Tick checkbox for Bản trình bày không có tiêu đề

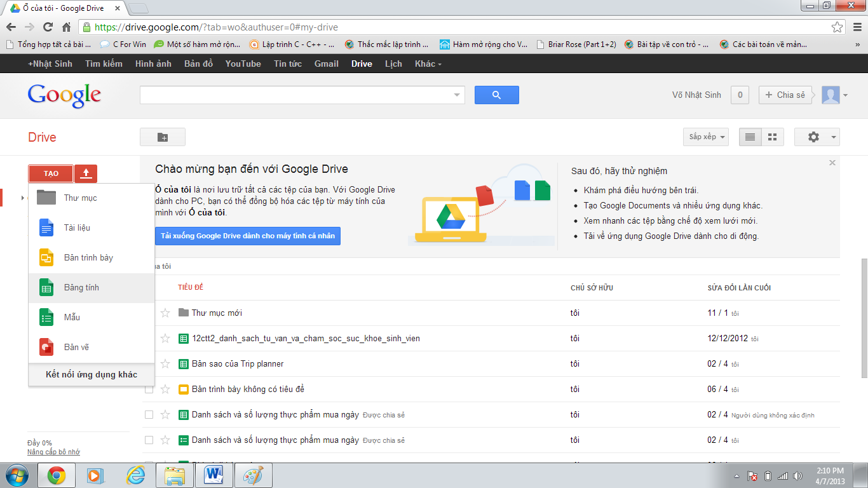coord(149,389)
